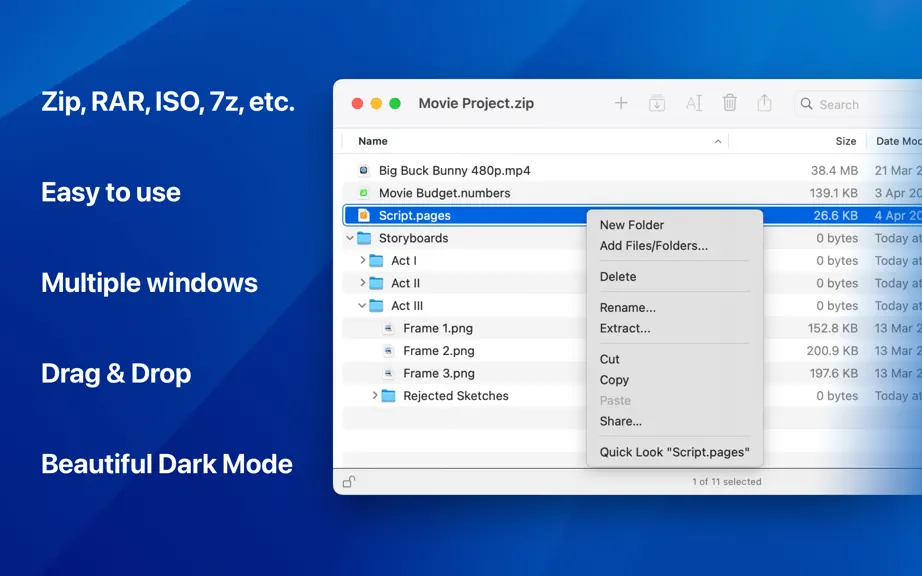Choose Share... from context menu

[x=620, y=421]
